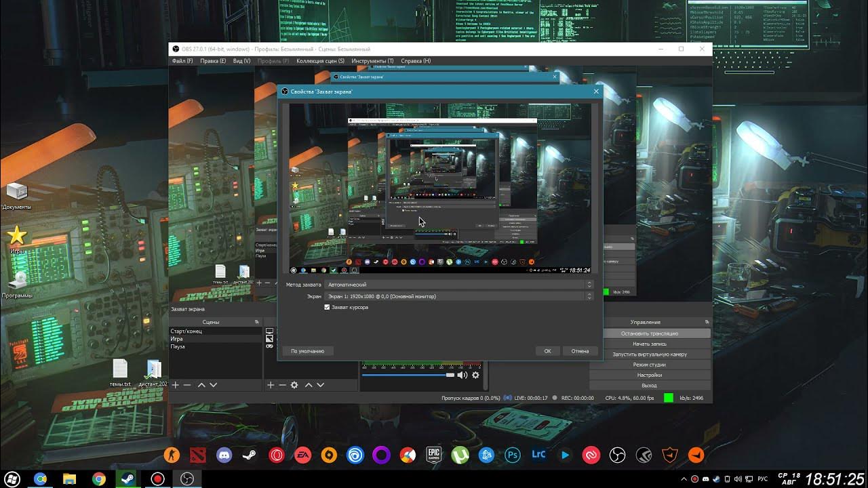This screenshot has width=868, height=488.
Task: Mute audio with the mixer speaker icon
Action: [x=462, y=375]
